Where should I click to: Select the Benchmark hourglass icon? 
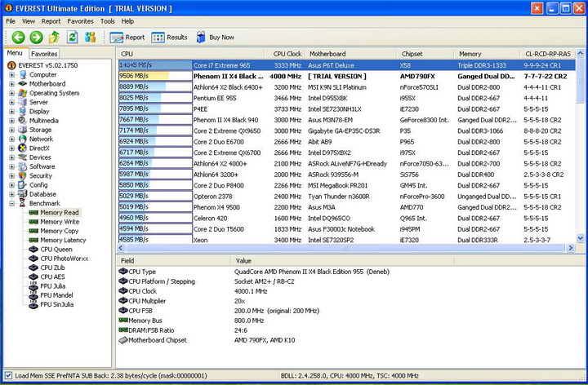click(23, 203)
